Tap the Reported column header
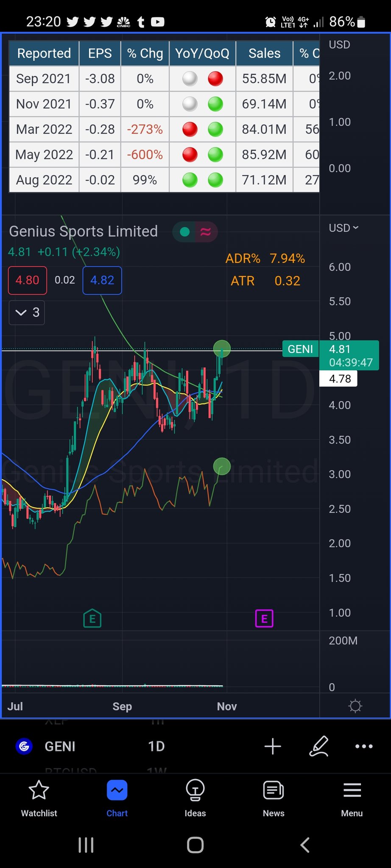 [x=44, y=53]
